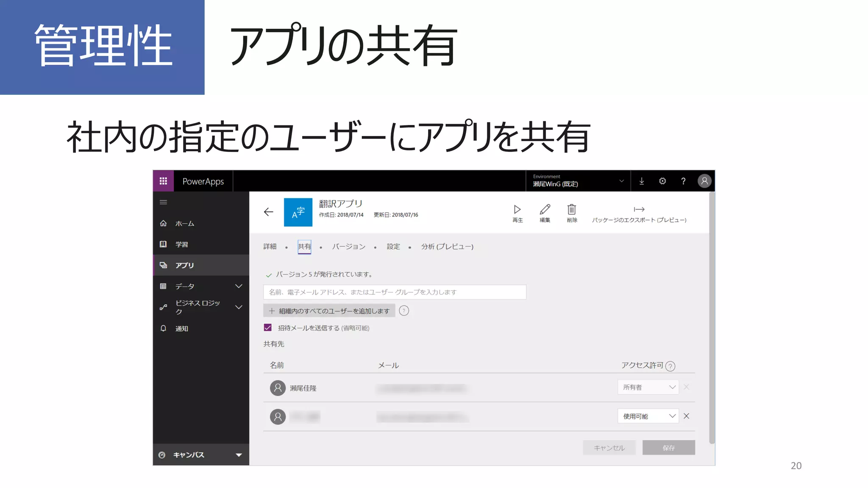Click the download icon in header
The image size is (868, 488).
(642, 181)
